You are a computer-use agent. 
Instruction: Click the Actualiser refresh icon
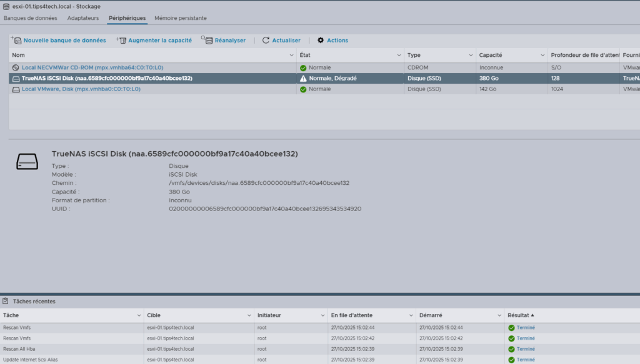266,40
